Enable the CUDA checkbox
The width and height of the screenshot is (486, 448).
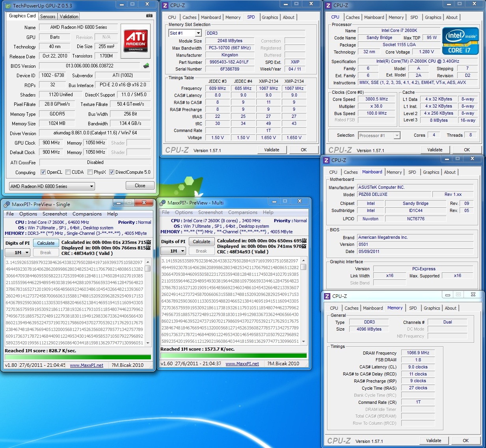point(68,172)
